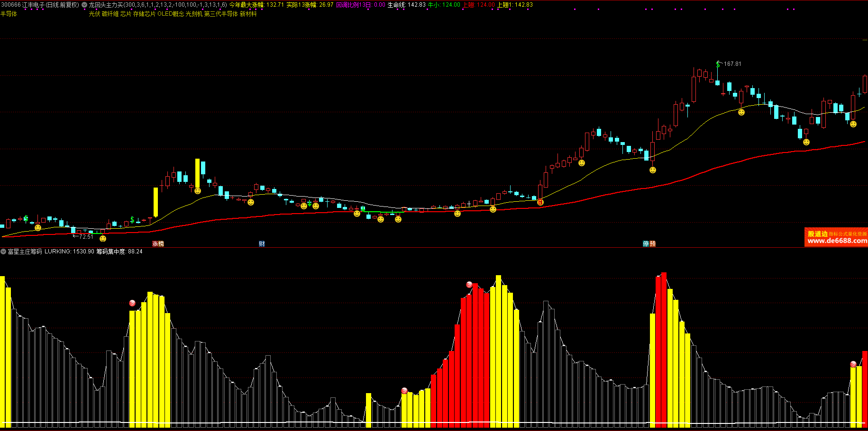Open the 光刻机 concept tag

coord(193,14)
